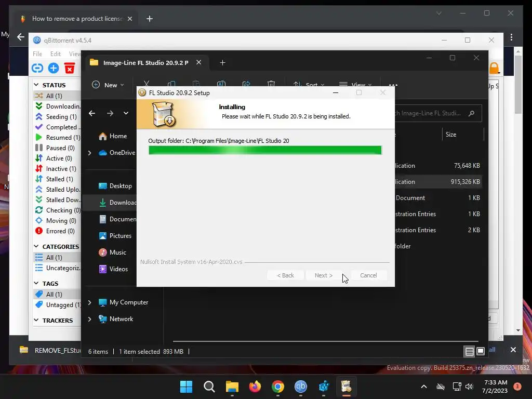The image size is (532, 399).
Task: Collapse qBittorrent CATEGORIES section
Action: [36, 246]
